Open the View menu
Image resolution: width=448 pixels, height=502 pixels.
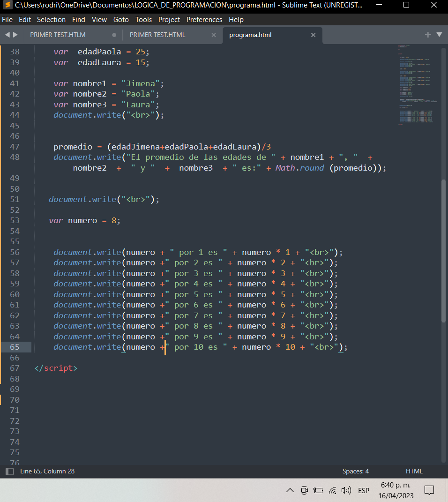[x=99, y=20]
